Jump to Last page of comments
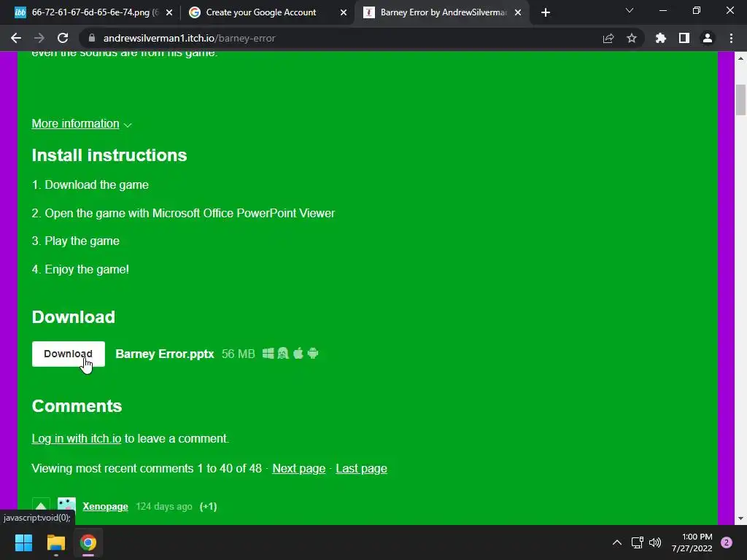 (x=361, y=469)
